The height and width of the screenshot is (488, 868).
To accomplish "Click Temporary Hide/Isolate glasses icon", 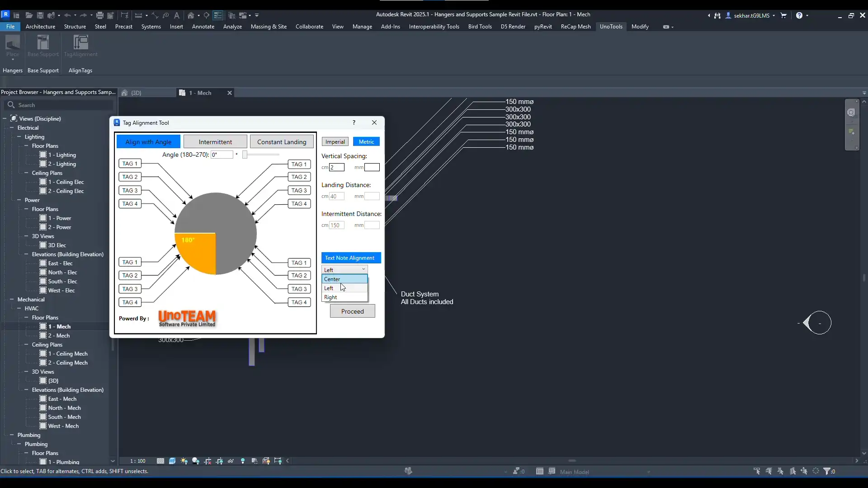I will (x=231, y=461).
